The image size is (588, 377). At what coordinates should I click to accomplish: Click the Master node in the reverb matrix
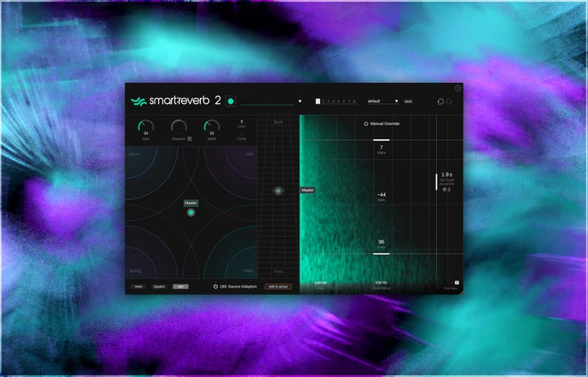coord(191,213)
